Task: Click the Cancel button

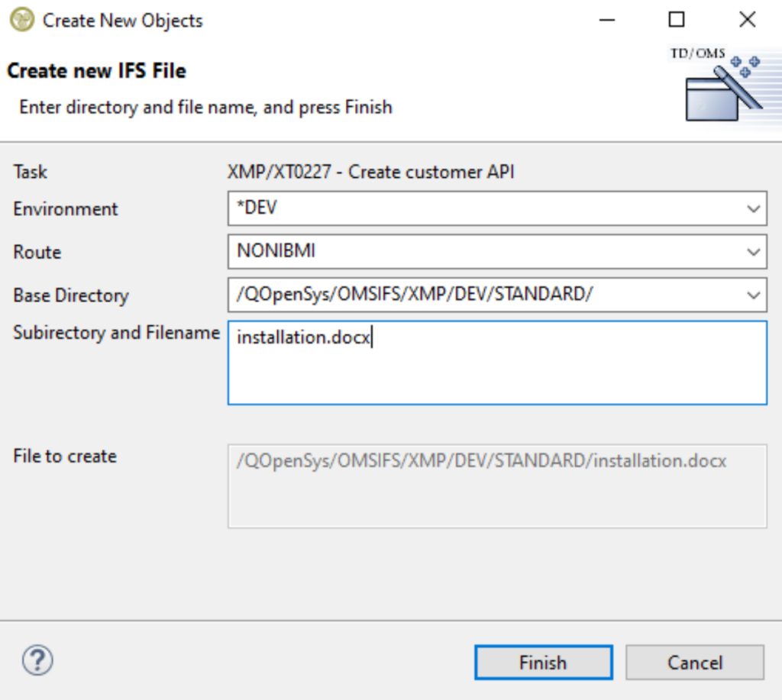Action: point(695,663)
